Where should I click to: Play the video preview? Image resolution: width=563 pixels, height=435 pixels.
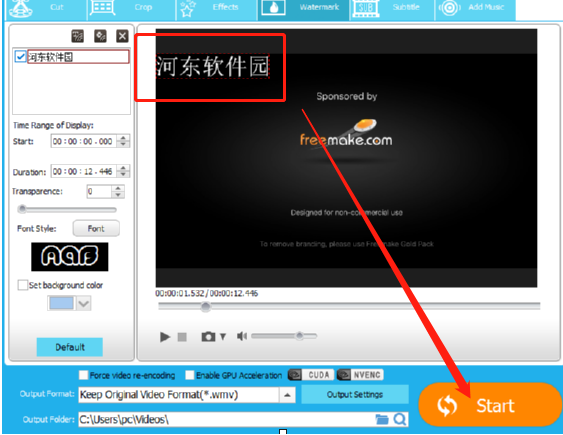165,337
